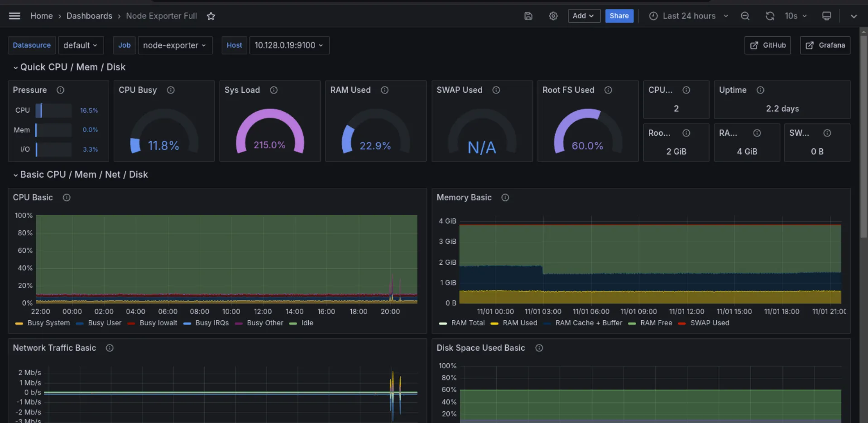Go to Home in breadcrumb

[x=41, y=16]
